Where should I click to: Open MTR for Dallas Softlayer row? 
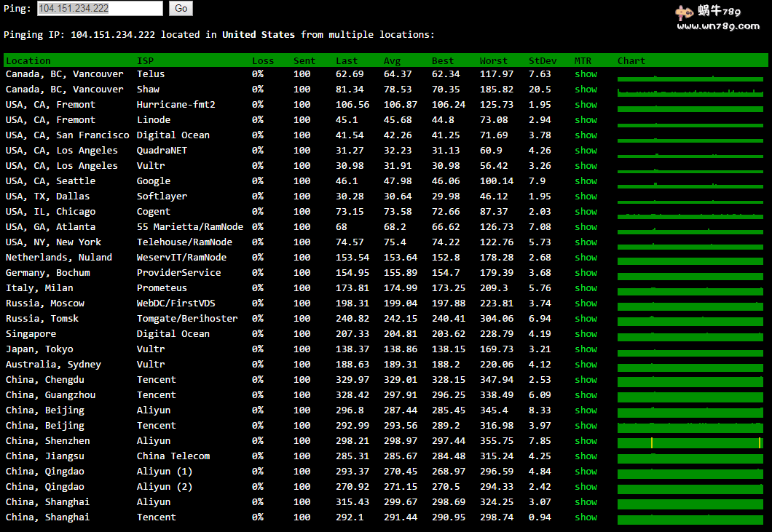[586, 196]
